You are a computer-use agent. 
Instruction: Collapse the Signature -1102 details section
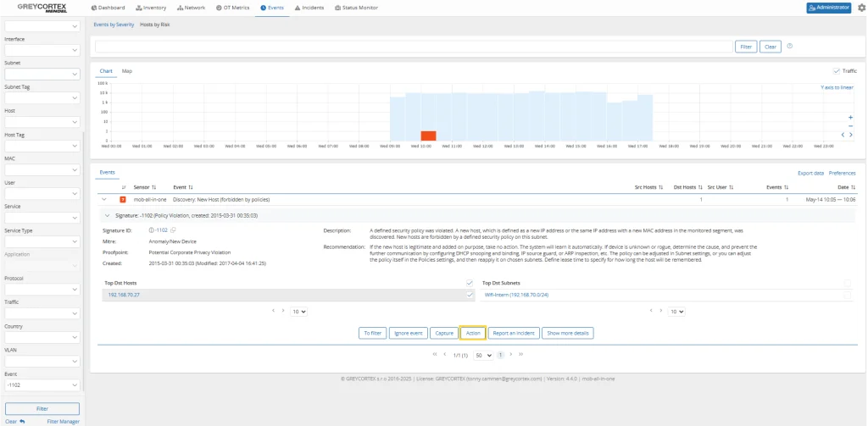click(108, 216)
